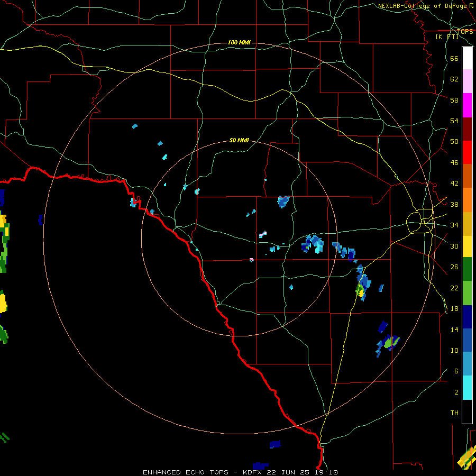Click the 100 NMI range ring label

click(239, 42)
